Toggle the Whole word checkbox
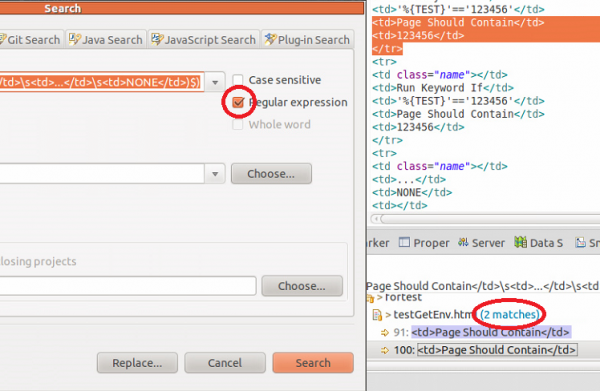The image size is (600, 391). point(238,124)
